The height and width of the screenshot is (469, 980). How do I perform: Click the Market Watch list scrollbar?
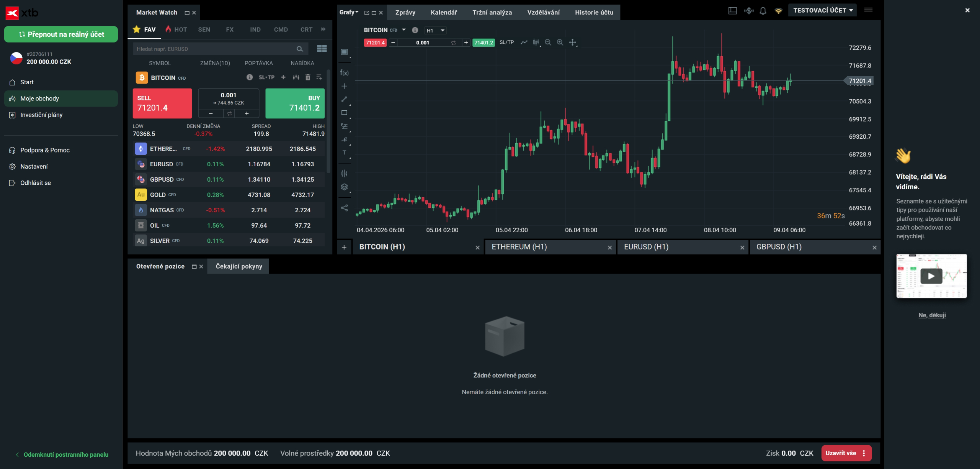tap(328, 123)
